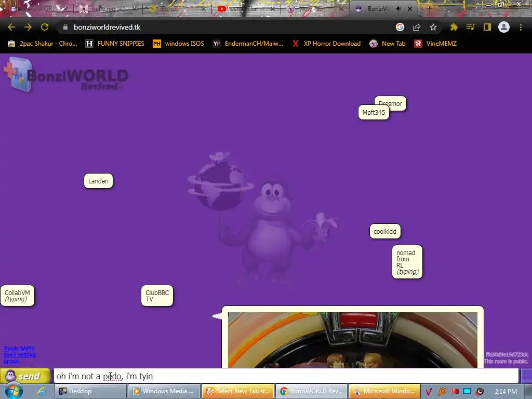This screenshot has height=399, width=532.
Task: Open the 2:14 PM clock
Action: (x=506, y=392)
